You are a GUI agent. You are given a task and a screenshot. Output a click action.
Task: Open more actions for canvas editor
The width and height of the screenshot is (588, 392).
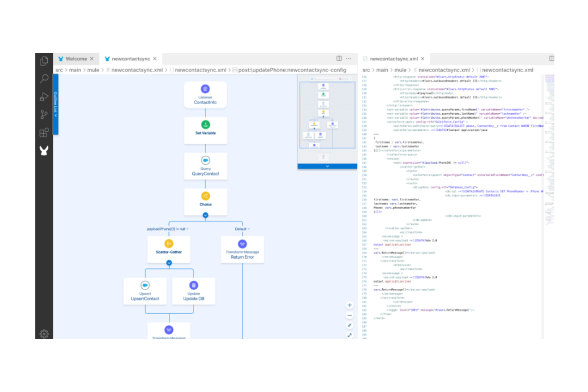(x=349, y=58)
